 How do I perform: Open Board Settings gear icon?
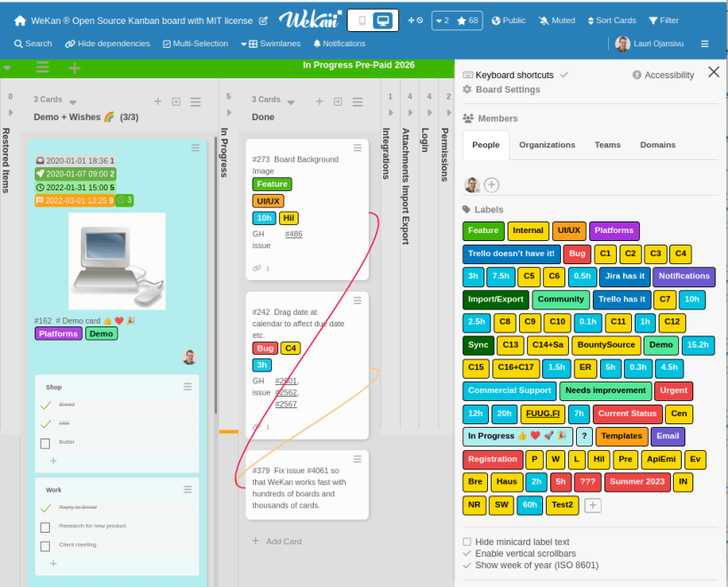pos(467,89)
